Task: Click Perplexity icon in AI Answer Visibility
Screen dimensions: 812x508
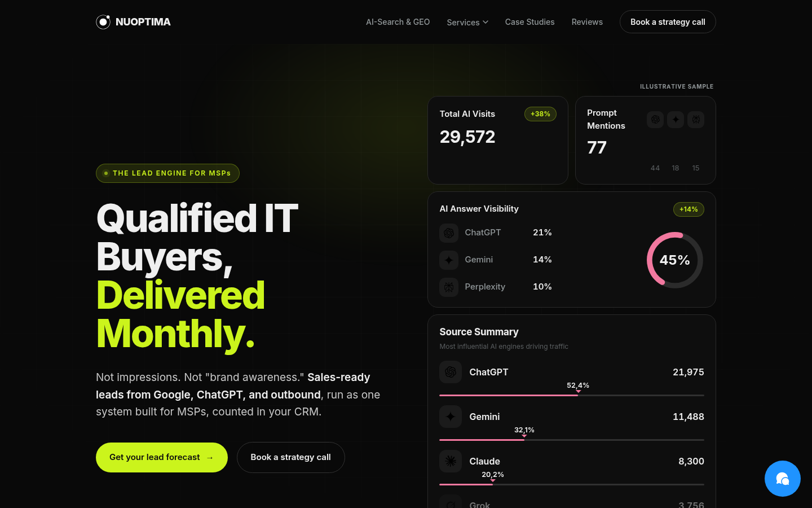Action: click(x=449, y=287)
